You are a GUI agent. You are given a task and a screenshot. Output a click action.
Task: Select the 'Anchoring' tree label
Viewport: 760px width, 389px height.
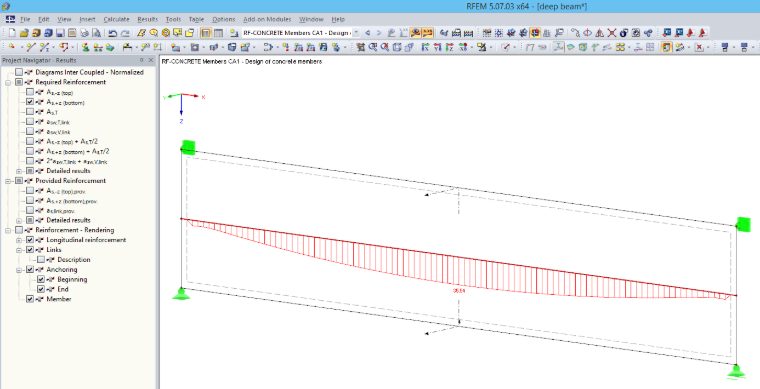[x=62, y=269]
